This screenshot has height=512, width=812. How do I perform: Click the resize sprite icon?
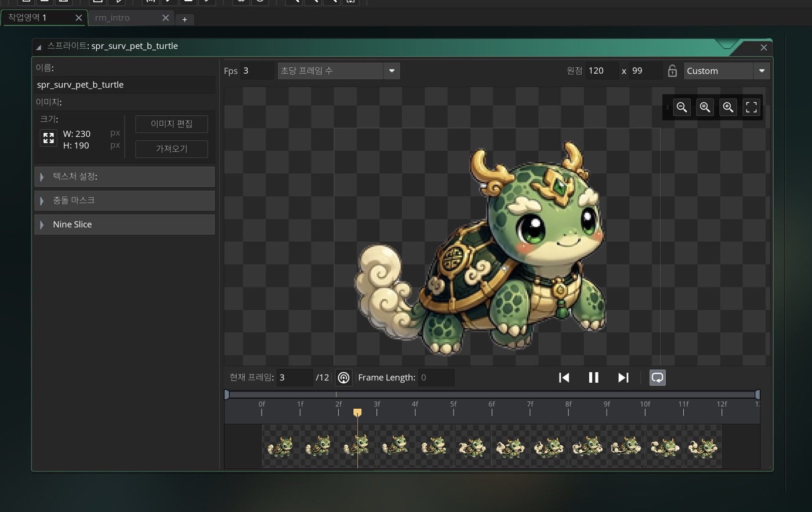[x=49, y=138]
